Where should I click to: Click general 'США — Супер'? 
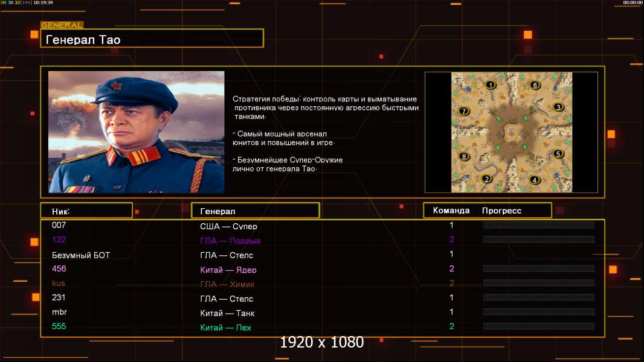(228, 226)
